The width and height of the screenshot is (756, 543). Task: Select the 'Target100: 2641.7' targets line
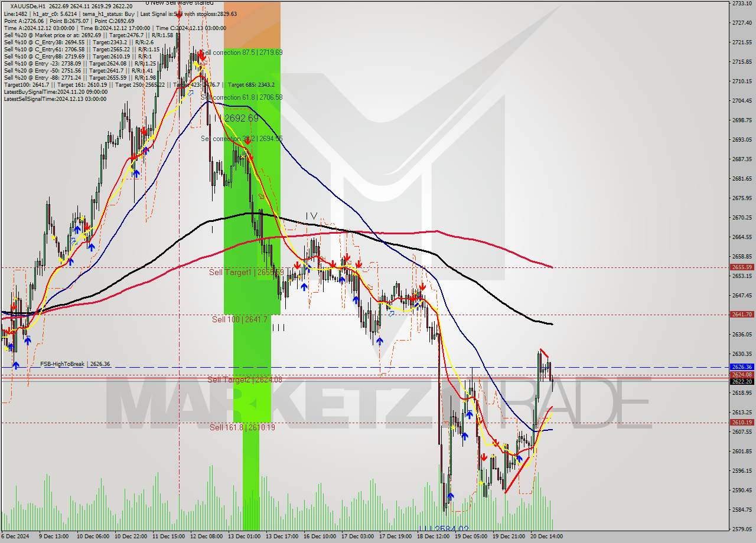click(x=139, y=84)
